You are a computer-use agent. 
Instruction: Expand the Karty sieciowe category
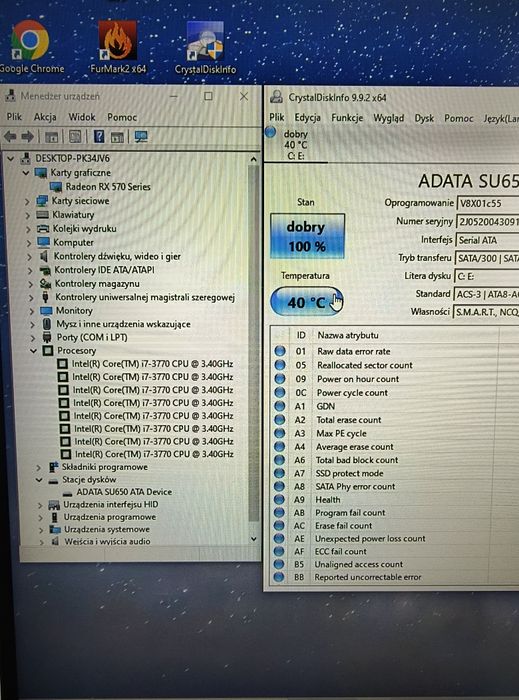pos(27,201)
